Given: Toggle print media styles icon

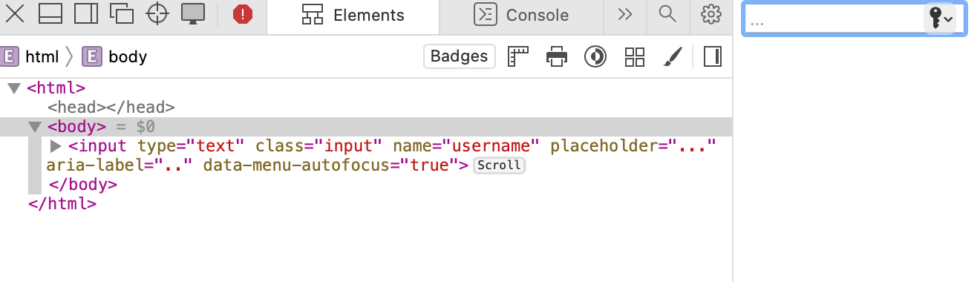Looking at the screenshot, I should (x=557, y=56).
